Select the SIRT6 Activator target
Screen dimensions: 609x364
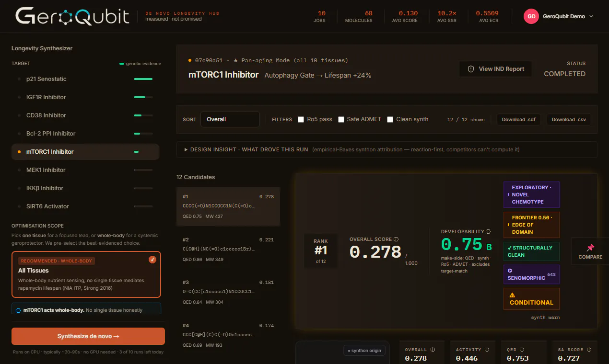85,206
